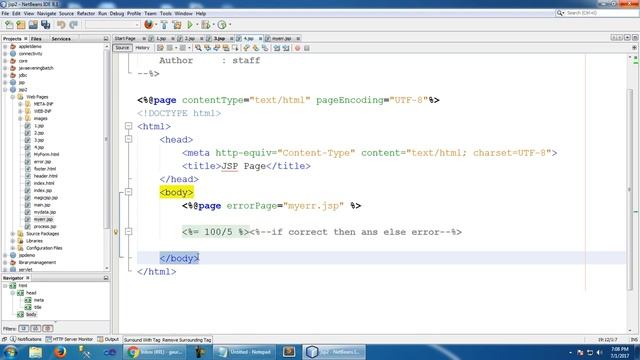Click the Build Project hammer icon
The image size is (640, 360).
tap(164, 25)
